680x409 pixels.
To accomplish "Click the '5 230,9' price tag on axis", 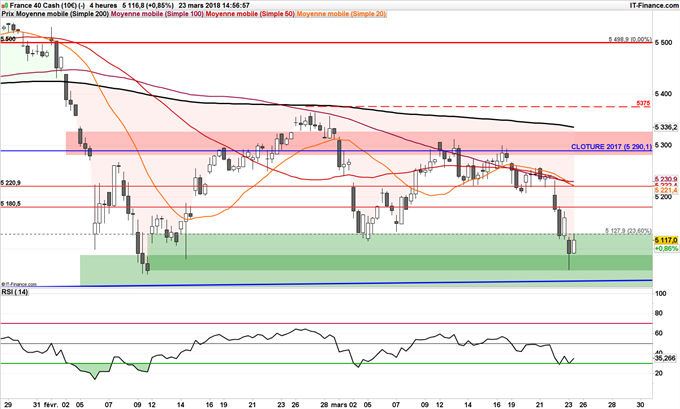I will (x=666, y=179).
